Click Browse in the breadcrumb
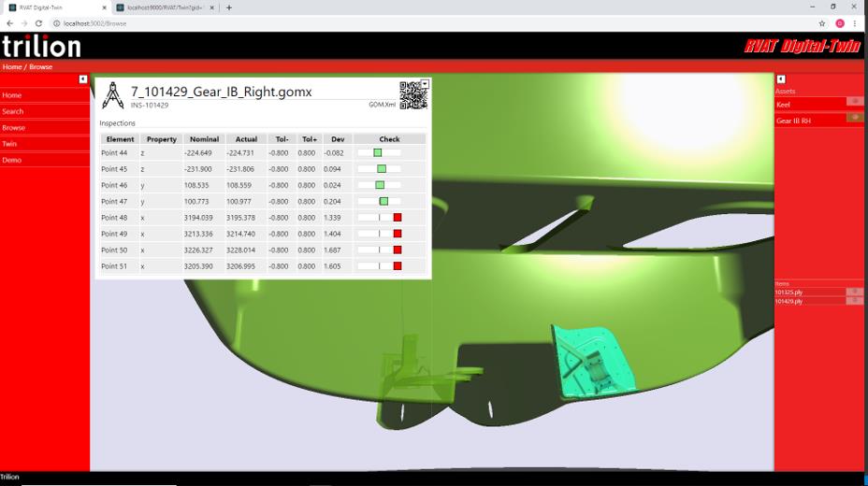 41,66
